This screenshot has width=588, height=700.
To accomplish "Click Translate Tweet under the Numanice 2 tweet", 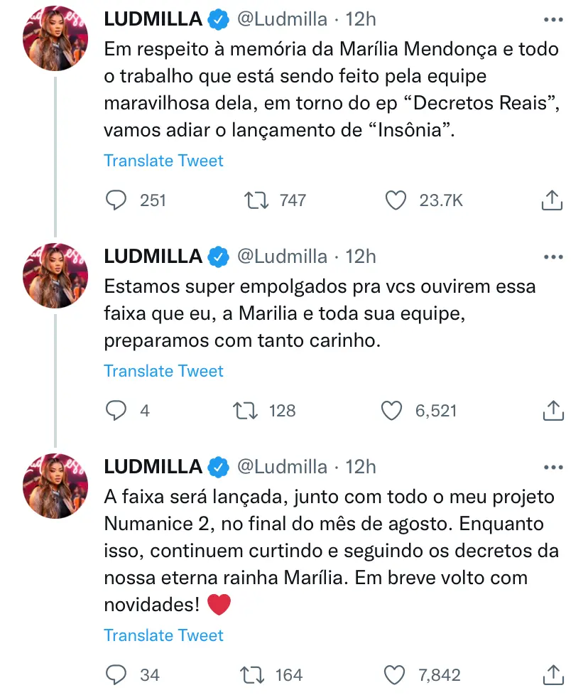I will [163, 635].
